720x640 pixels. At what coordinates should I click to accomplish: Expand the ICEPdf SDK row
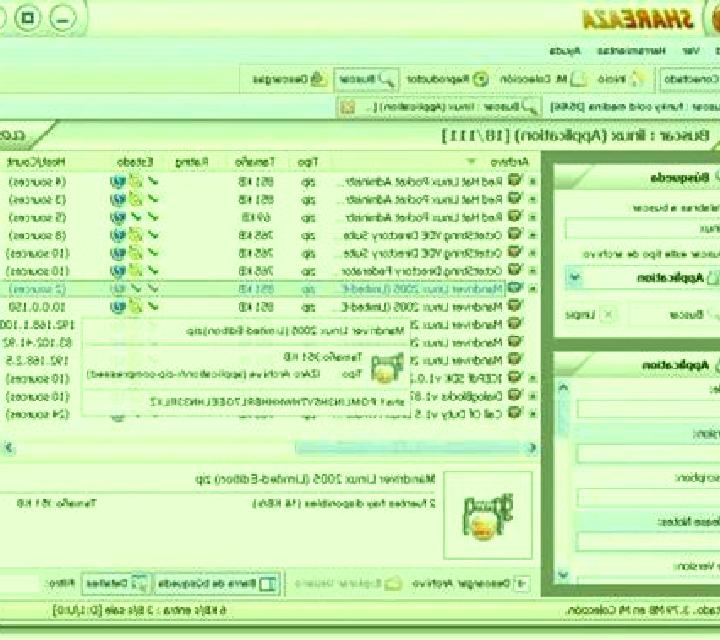coord(533,379)
